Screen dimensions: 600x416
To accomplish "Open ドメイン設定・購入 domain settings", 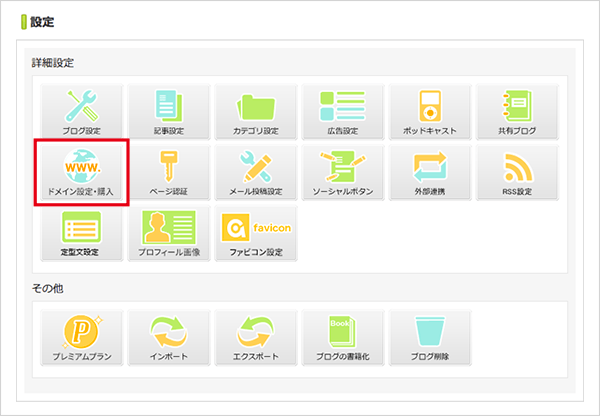I will pyautogui.click(x=80, y=174).
